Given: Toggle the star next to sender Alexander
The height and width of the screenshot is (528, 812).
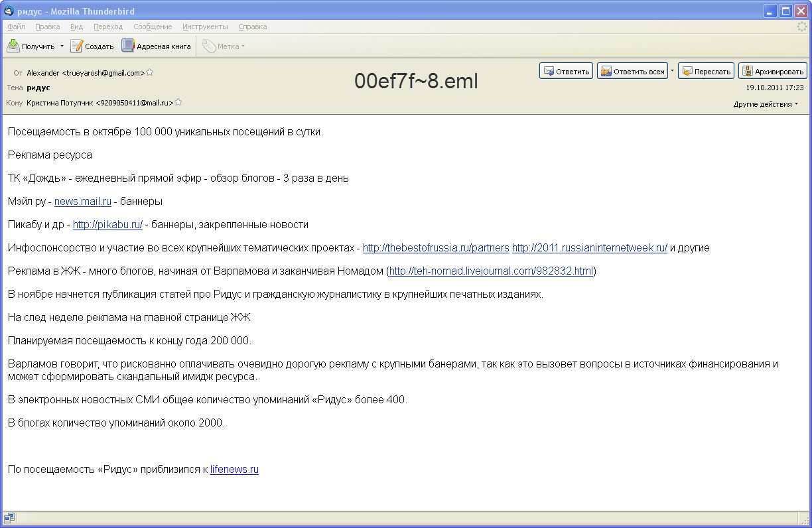Looking at the screenshot, I should tap(150, 72).
